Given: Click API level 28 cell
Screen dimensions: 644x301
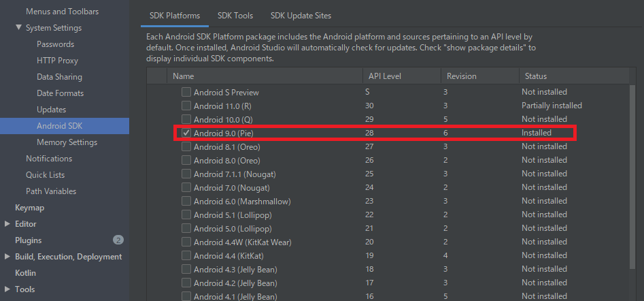Looking at the screenshot, I should pos(369,133).
